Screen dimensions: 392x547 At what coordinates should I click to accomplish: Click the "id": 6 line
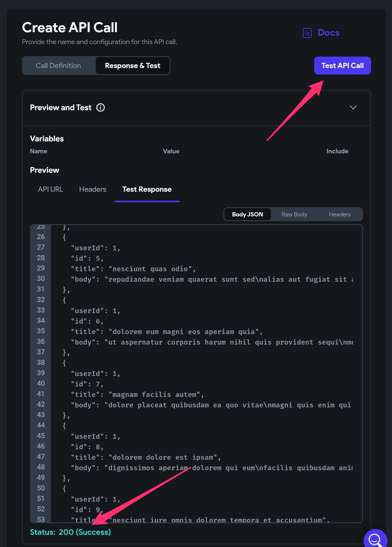(87, 321)
